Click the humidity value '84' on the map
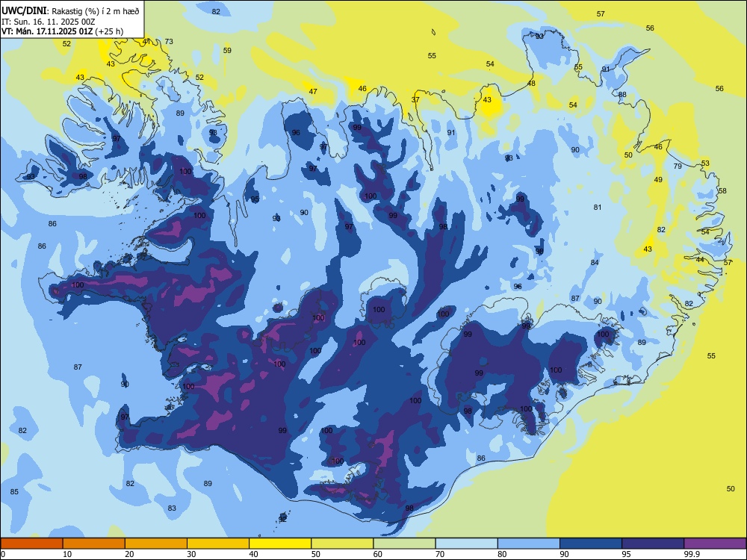747x560 pixels. tap(595, 262)
